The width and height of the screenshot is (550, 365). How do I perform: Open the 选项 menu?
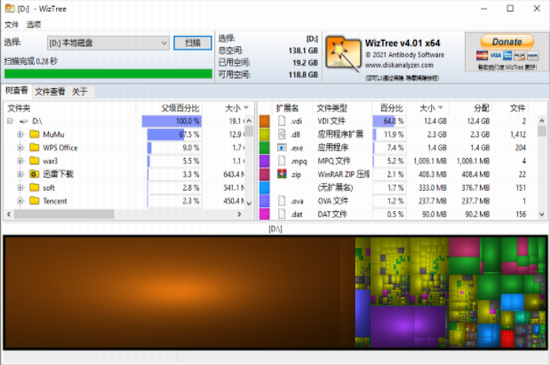[x=34, y=25]
